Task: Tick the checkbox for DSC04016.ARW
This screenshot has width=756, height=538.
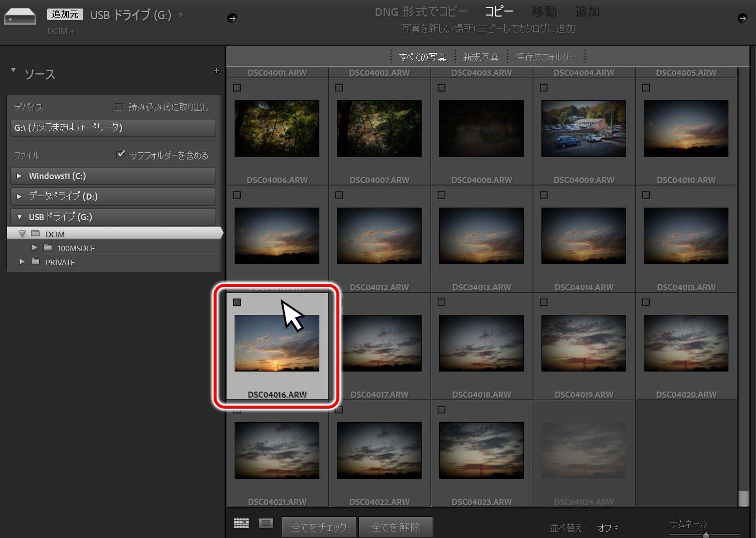Action: click(237, 302)
